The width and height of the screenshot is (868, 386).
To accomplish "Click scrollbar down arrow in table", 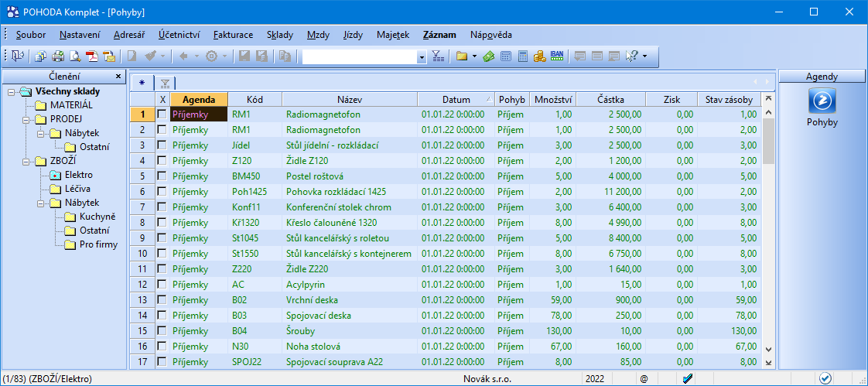I will 768,349.
